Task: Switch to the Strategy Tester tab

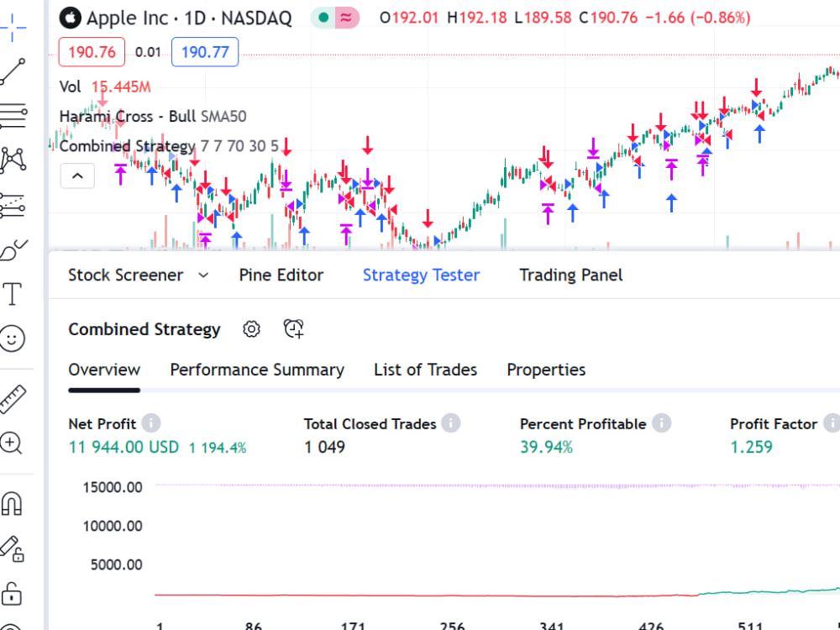Action: point(421,275)
